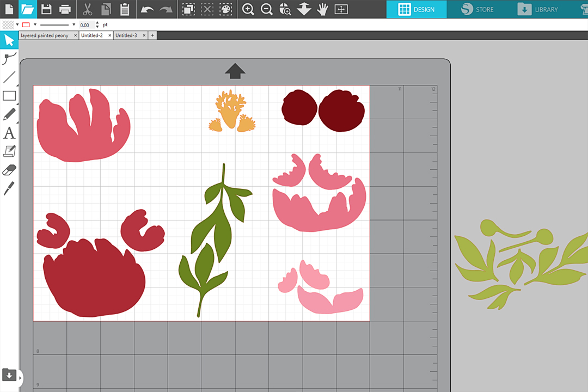Zoom in with the magnifier plus icon
The image size is (588, 392).
[x=248, y=9]
